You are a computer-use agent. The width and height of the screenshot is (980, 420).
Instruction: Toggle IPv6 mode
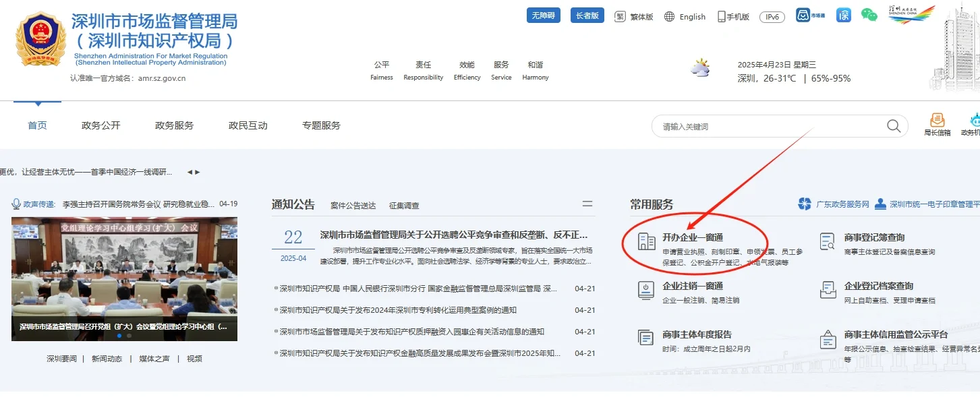772,17
